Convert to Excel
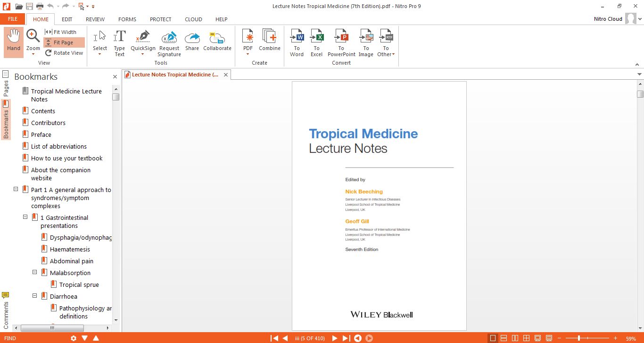Viewport: 644px width, 343px height. [x=317, y=43]
